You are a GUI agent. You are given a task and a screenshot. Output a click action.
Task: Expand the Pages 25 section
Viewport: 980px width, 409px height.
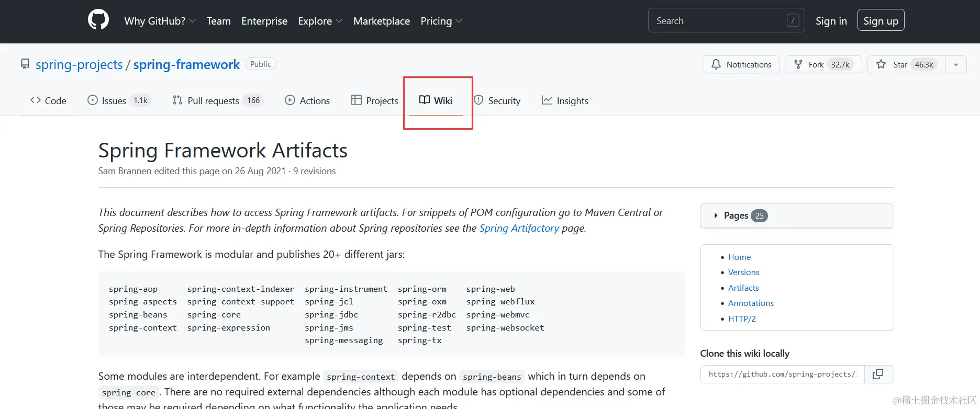797,215
